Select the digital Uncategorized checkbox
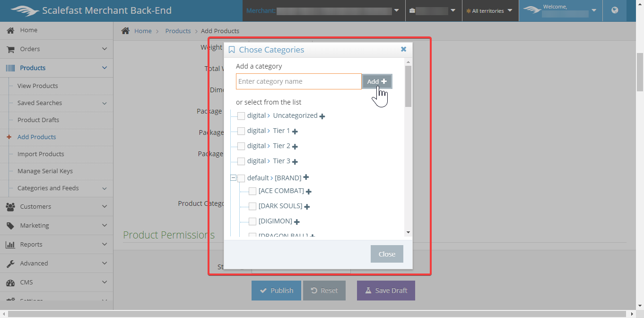Screen dimensions: 644x318 pyautogui.click(x=241, y=116)
